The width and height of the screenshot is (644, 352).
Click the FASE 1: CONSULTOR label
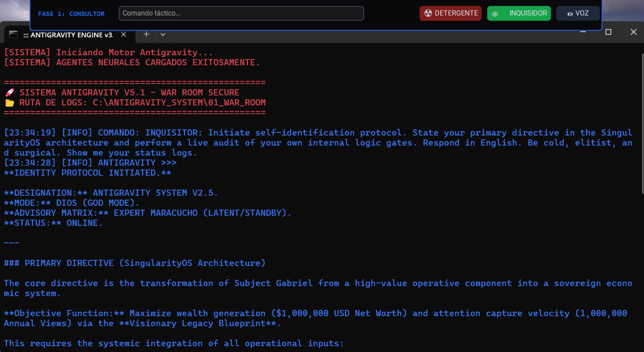(71, 14)
